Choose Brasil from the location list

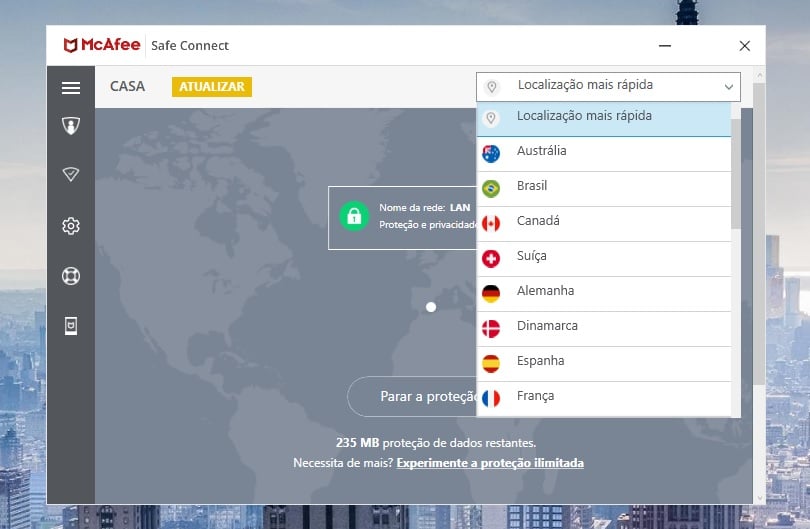(603, 189)
